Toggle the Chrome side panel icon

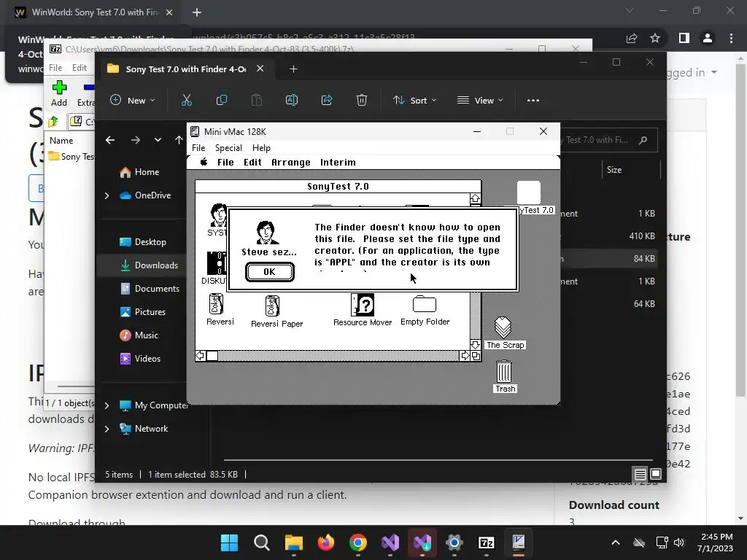tap(684, 38)
